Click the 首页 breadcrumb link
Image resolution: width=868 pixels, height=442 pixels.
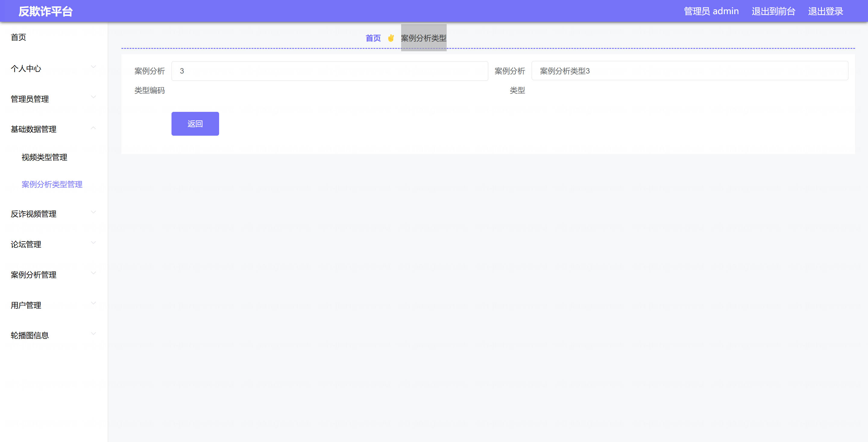[x=373, y=38]
